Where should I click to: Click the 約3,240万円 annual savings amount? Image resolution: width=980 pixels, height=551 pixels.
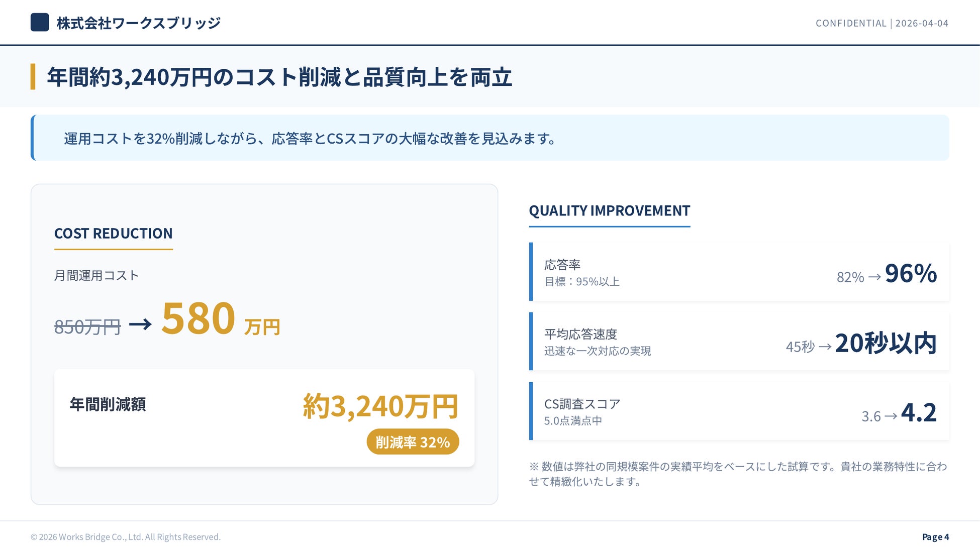coord(380,406)
